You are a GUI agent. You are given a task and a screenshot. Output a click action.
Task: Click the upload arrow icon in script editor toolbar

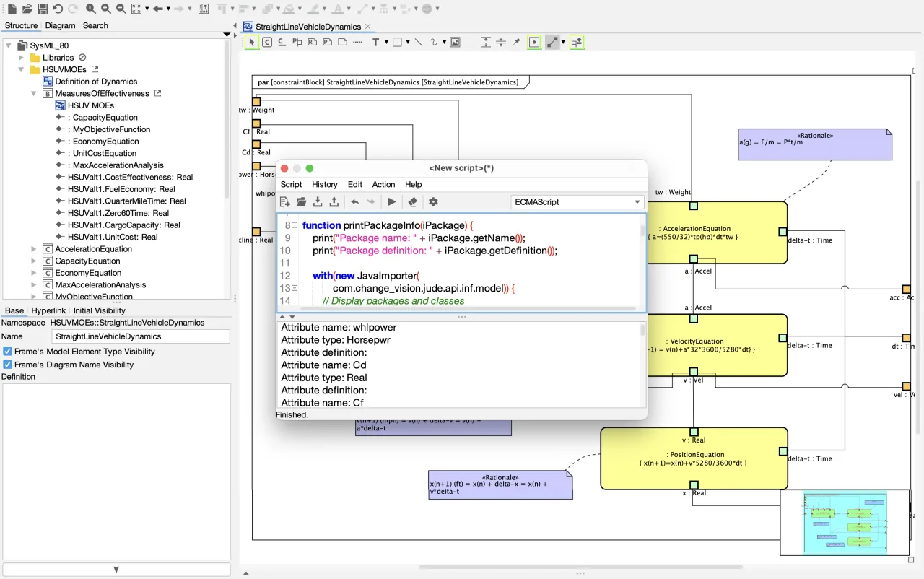pyautogui.click(x=334, y=202)
